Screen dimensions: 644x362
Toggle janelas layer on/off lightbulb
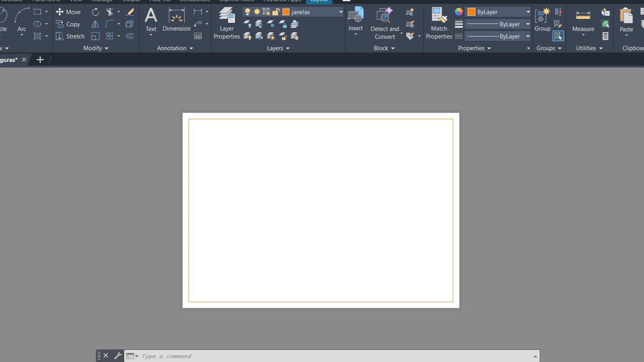[x=247, y=12]
